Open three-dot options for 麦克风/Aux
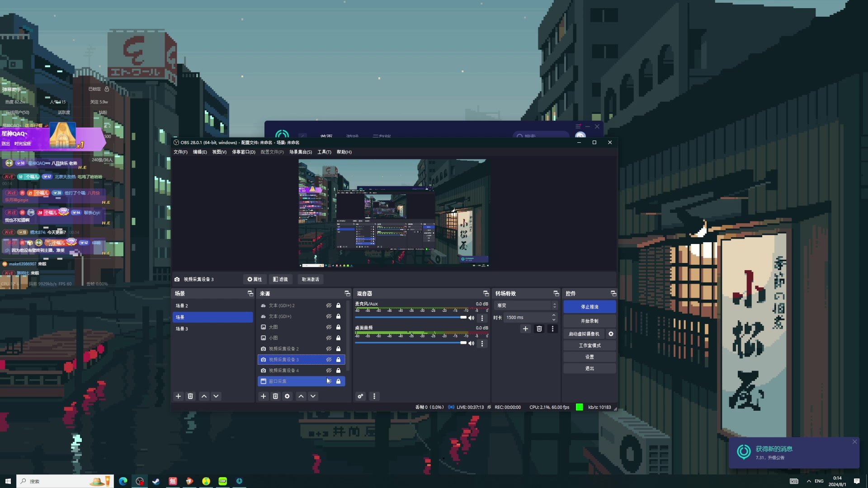The image size is (868, 488). coord(482,318)
